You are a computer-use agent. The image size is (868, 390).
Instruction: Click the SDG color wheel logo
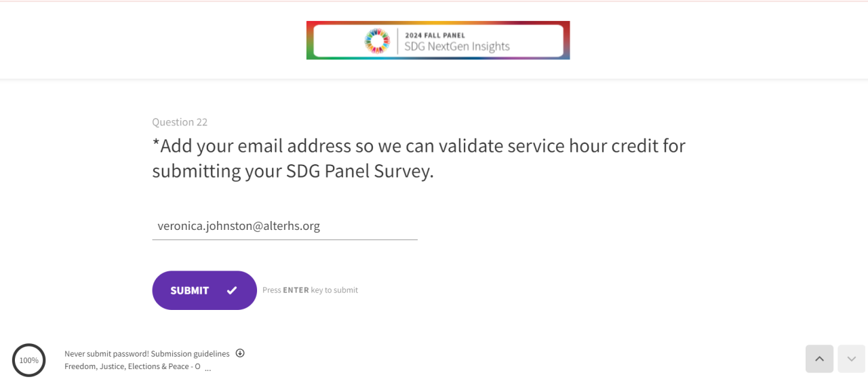point(378,41)
